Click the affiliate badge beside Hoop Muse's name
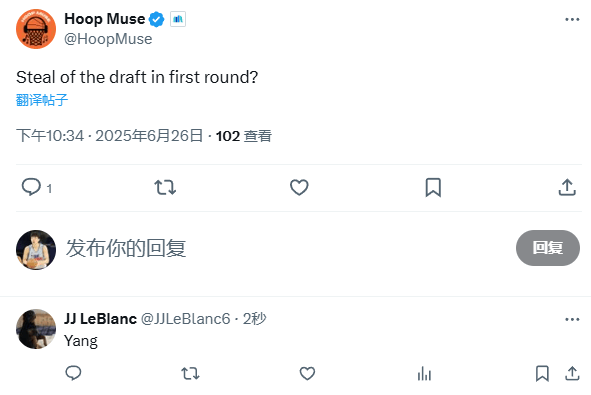 [x=178, y=19]
